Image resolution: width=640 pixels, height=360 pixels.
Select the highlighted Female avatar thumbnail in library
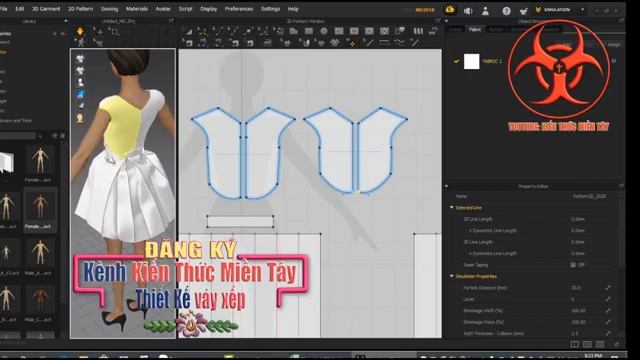click(x=40, y=210)
